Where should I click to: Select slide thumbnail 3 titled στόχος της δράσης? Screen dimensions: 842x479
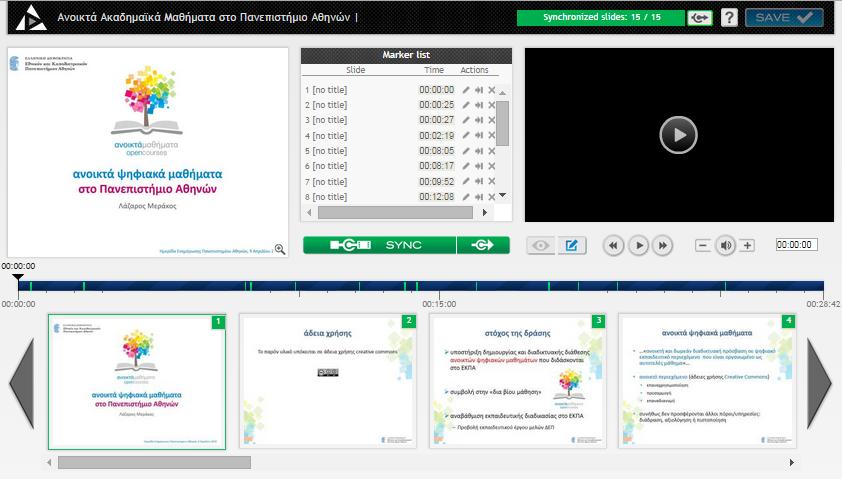(518, 382)
